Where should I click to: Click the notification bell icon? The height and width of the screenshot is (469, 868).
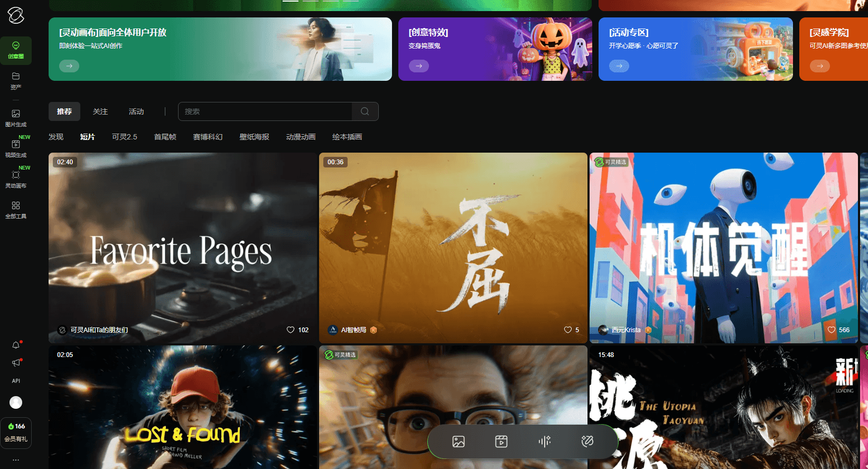click(x=16, y=345)
